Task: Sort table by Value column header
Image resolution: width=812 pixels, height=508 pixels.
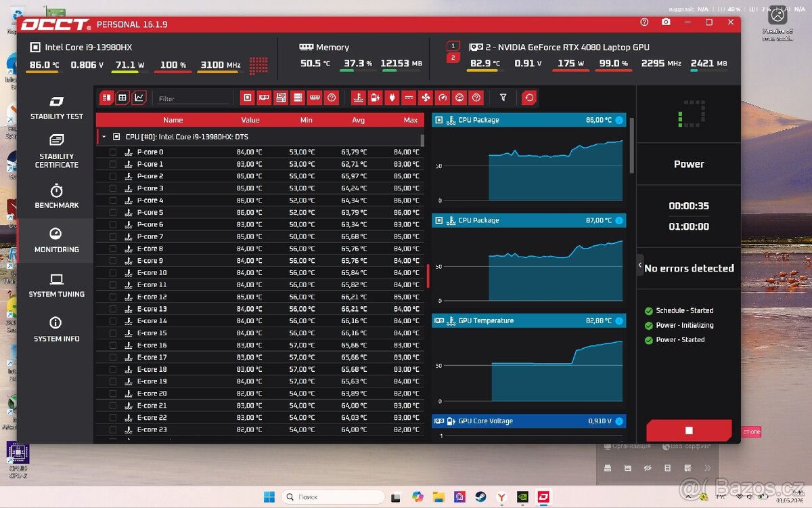Action: click(x=250, y=120)
